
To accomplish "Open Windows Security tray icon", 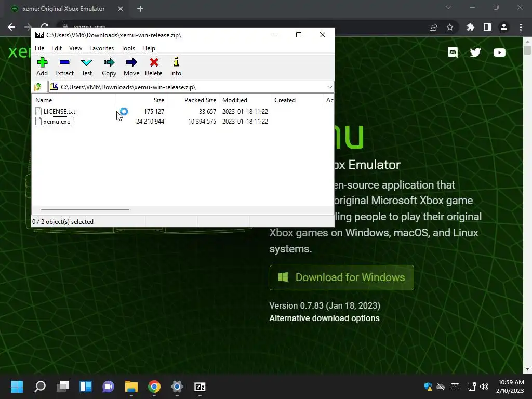I will (x=428, y=387).
